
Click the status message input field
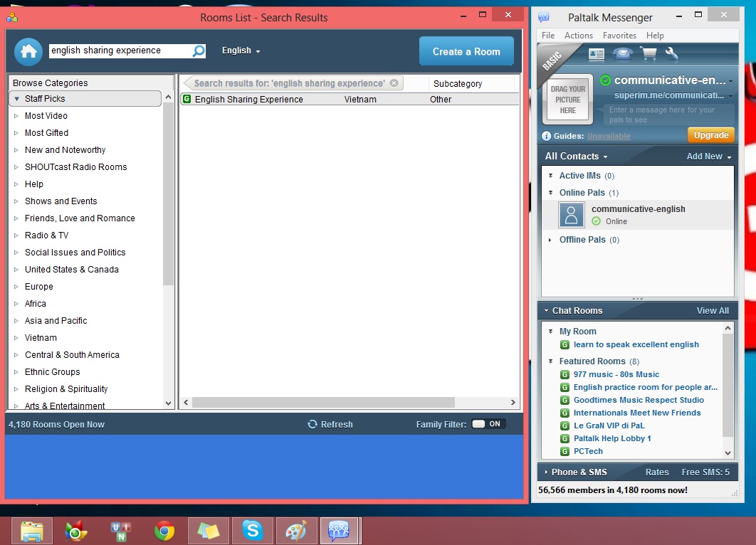tap(668, 115)
